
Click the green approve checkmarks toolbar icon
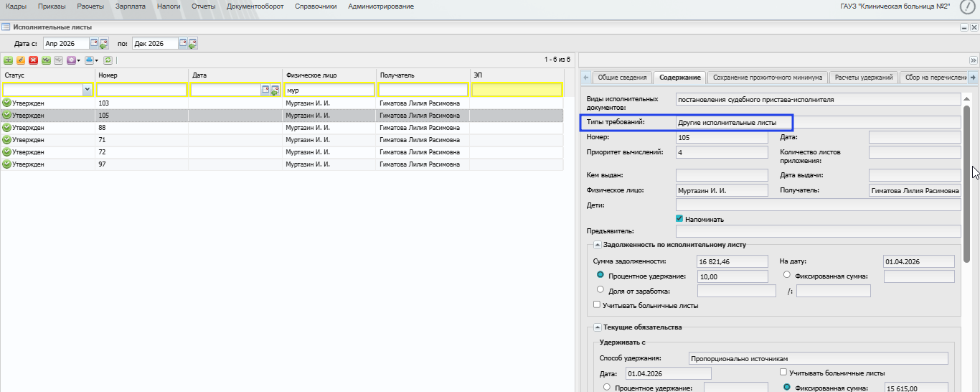click(46, 60)
